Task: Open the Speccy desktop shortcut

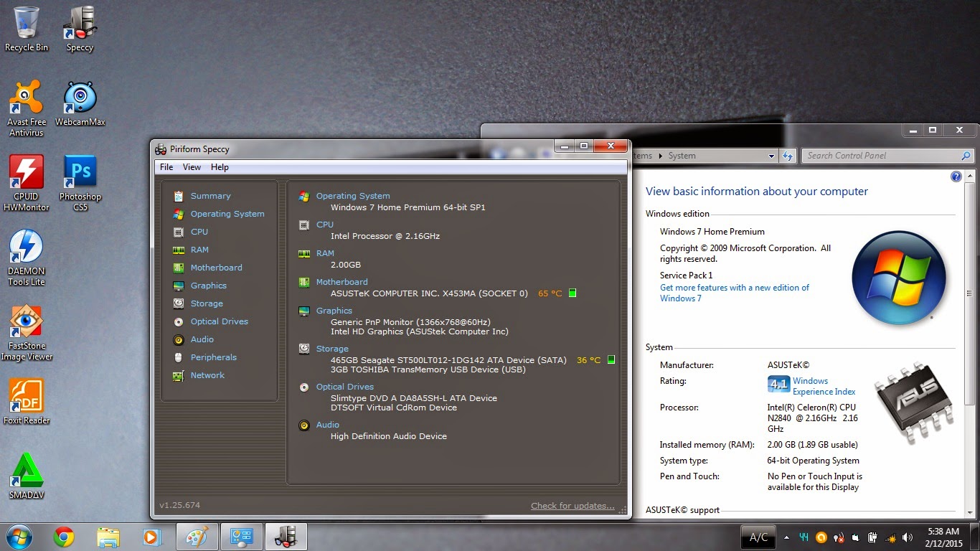Action: click(80, 29)
